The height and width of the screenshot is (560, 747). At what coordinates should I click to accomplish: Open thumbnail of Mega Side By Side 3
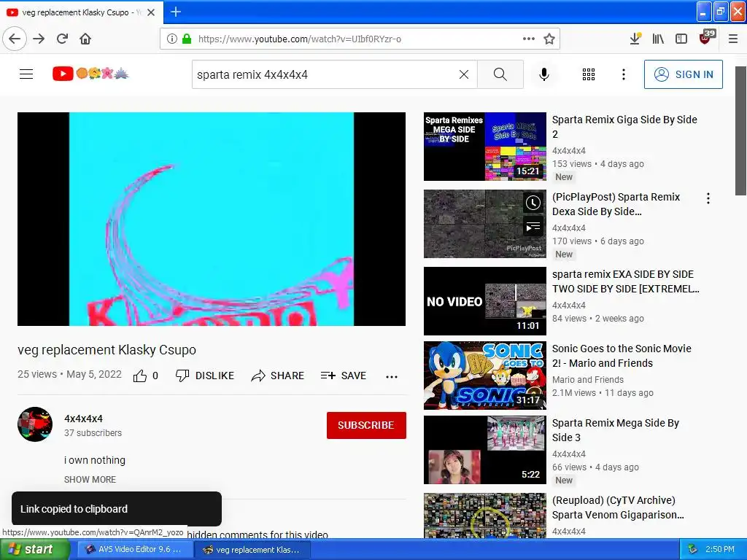[485, 450]
